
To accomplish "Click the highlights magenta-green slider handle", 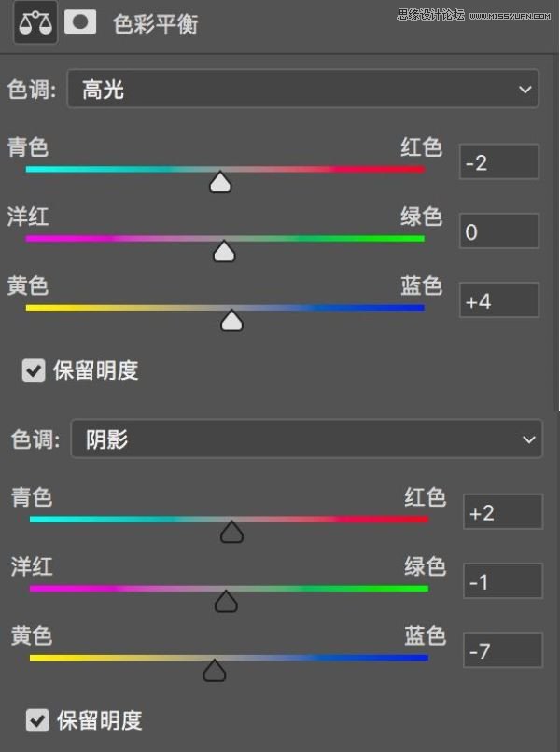I will (224, 251).
